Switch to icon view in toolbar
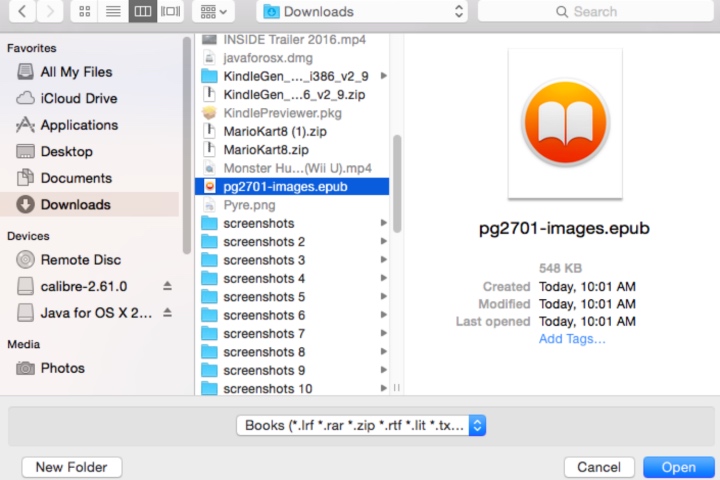The image size is (720, 480). 84,11
